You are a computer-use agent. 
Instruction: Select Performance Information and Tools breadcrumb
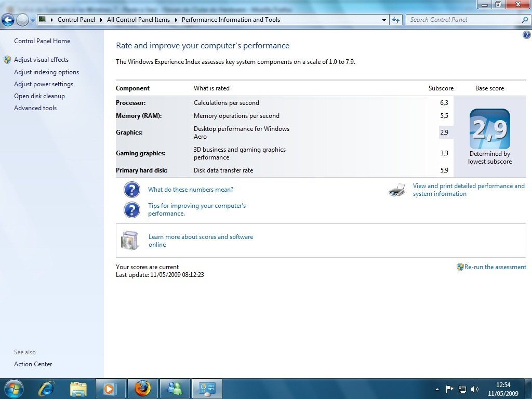click(x=231, y=20)
